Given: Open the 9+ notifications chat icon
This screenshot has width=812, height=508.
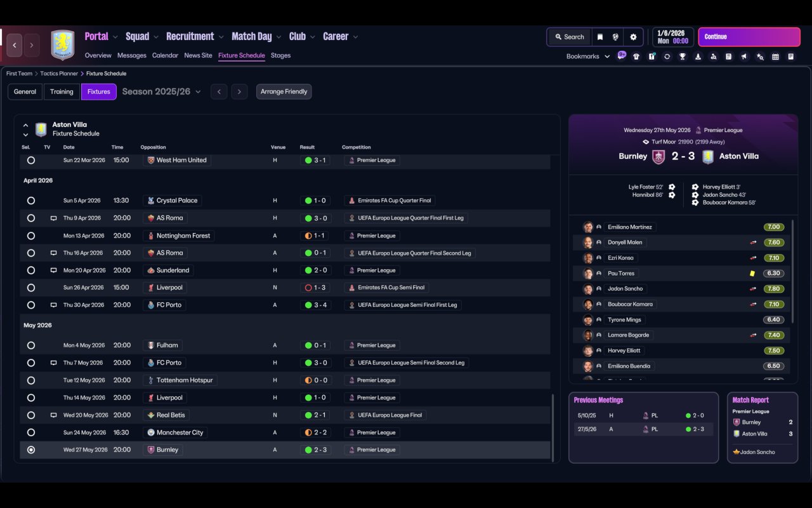Looking at the screenshot, I should pos(622,55).
